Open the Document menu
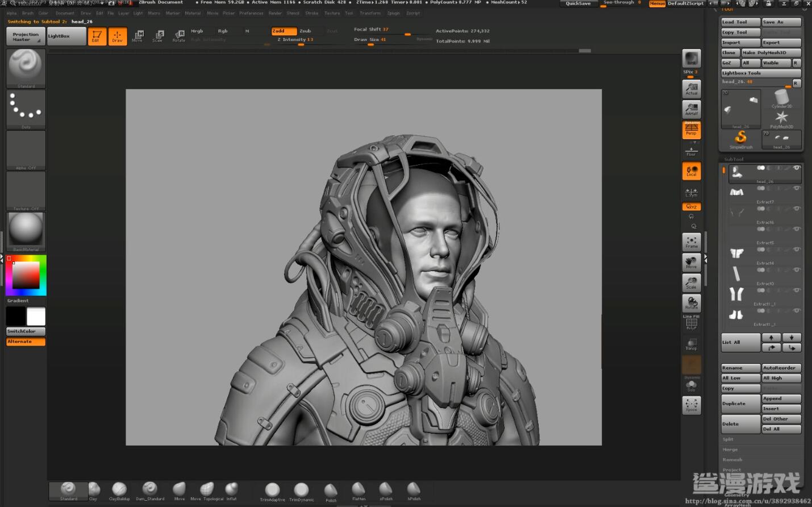The width and height of the screenshot is (812, 507). (x=65, y=13)
